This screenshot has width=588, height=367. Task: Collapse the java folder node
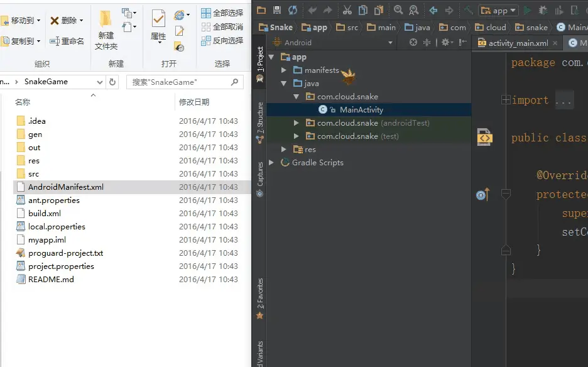tap(284, 84)
